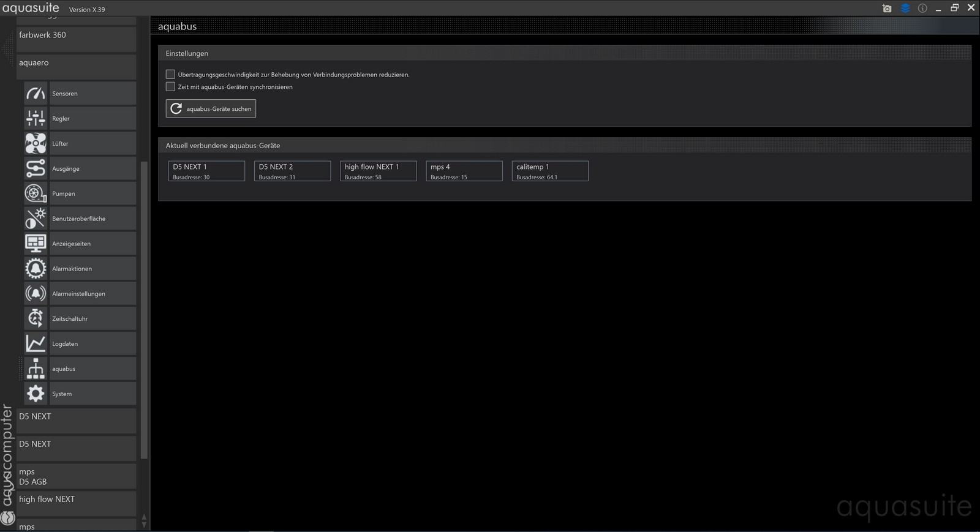Go to the Regler section

coord(92,118)
